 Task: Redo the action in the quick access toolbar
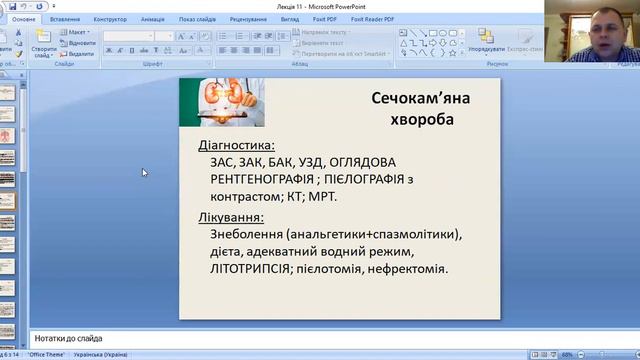click(x=39, y=7)
